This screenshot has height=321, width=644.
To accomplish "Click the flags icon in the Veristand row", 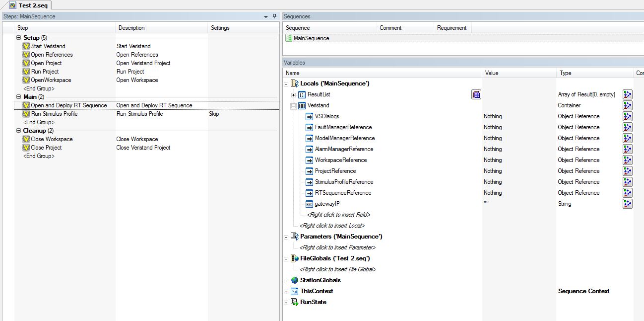I will (x=627, y=105).
